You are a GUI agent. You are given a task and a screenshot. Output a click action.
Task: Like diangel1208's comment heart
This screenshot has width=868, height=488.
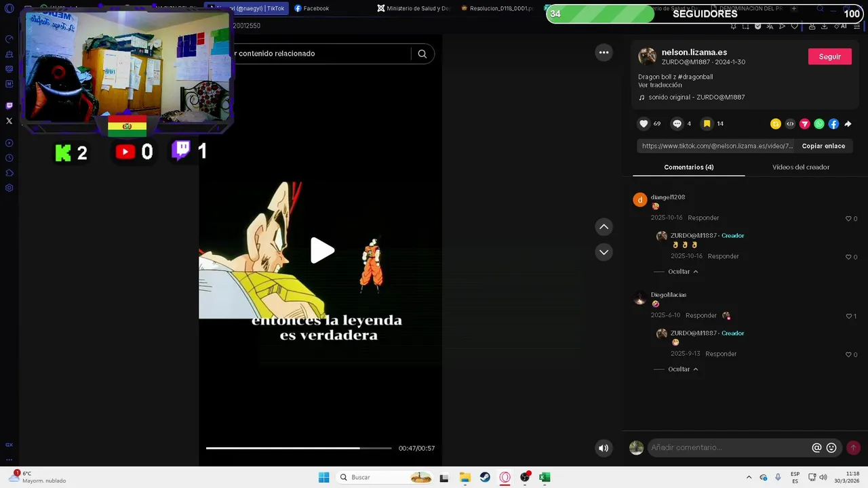click(848, 219)
